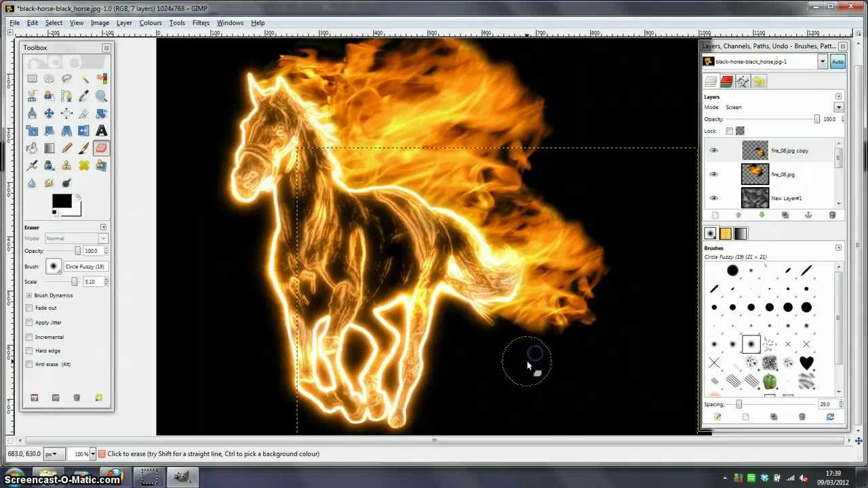Select the Rectangle Select tool
This screenshot has height=488, width=868.
coord(33,78)
